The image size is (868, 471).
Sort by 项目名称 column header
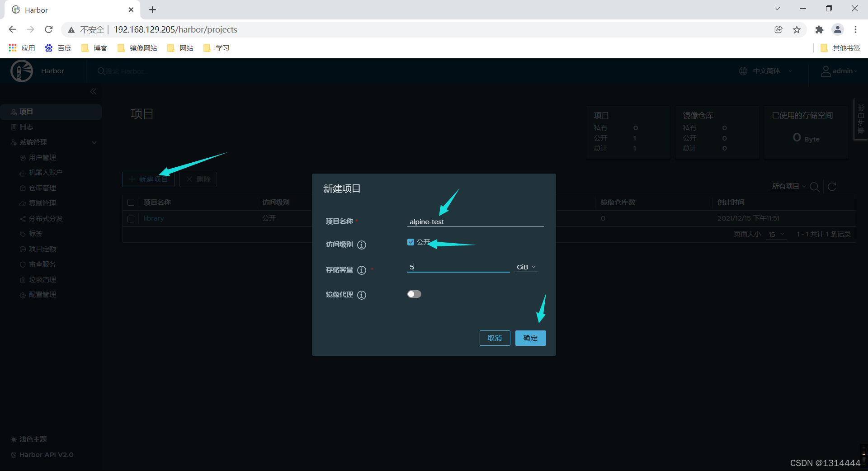157,203
